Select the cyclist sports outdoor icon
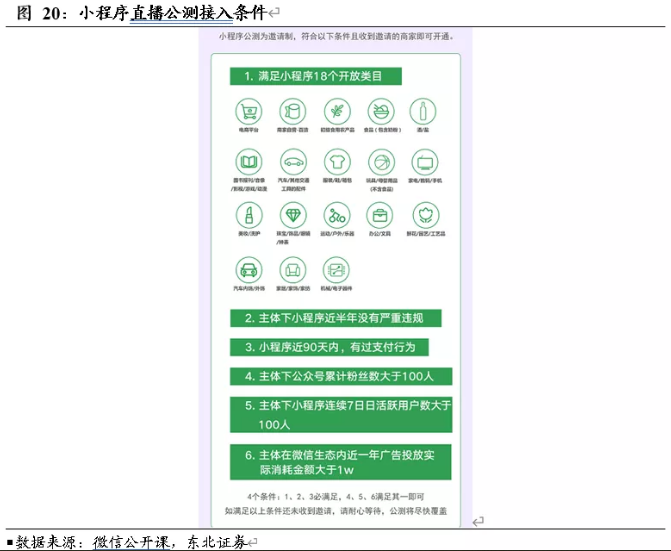Viewport: 671px width, 551px height. click(336, 215)
